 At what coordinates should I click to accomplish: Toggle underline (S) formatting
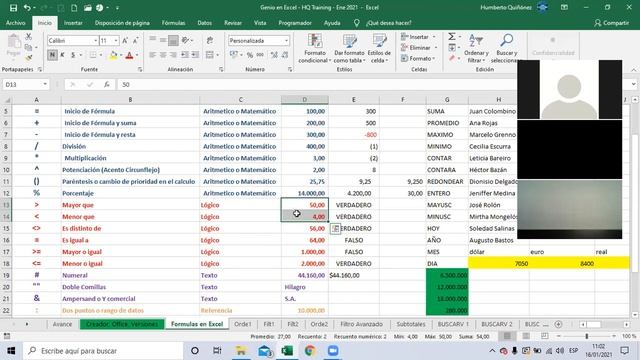pos(73,55)
